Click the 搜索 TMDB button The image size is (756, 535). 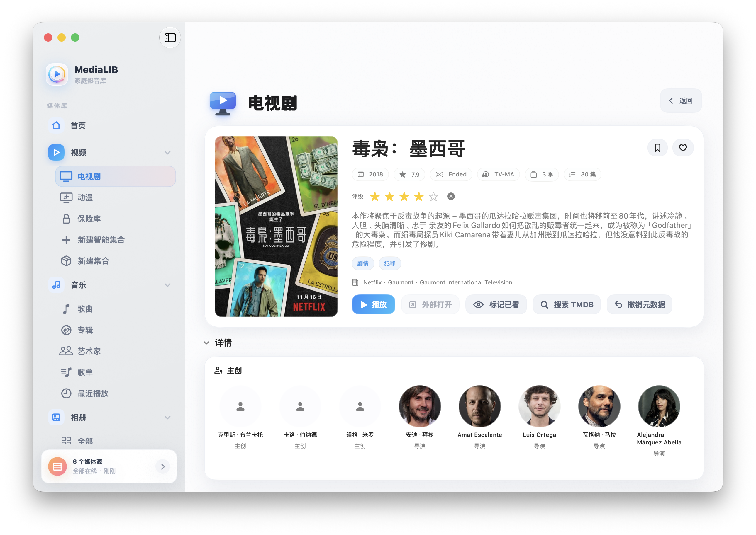tap(567, 305)
